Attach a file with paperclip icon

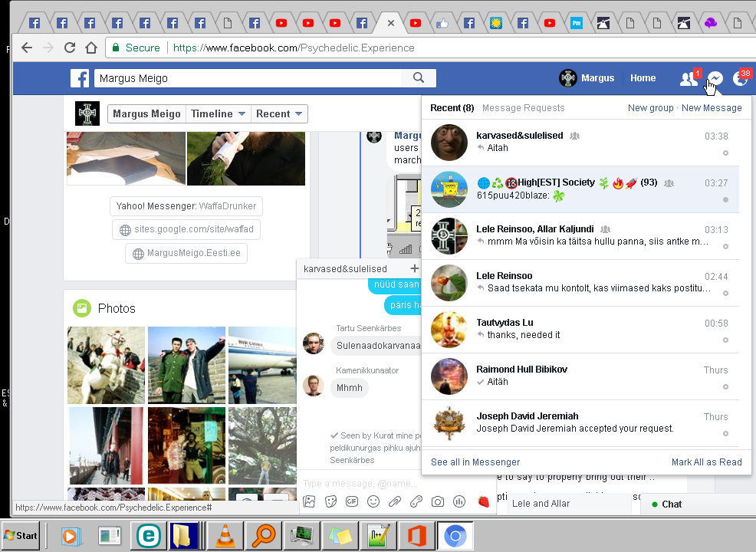(395, 501)
